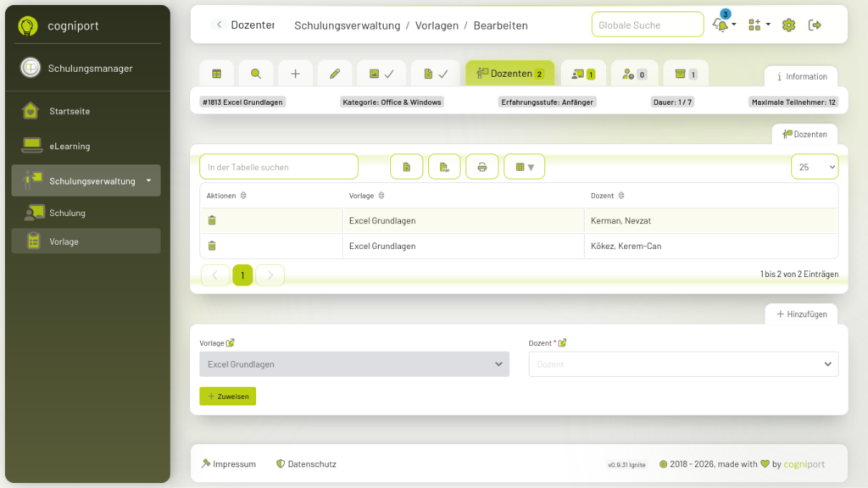Select the Information tab

click(801, 76)
